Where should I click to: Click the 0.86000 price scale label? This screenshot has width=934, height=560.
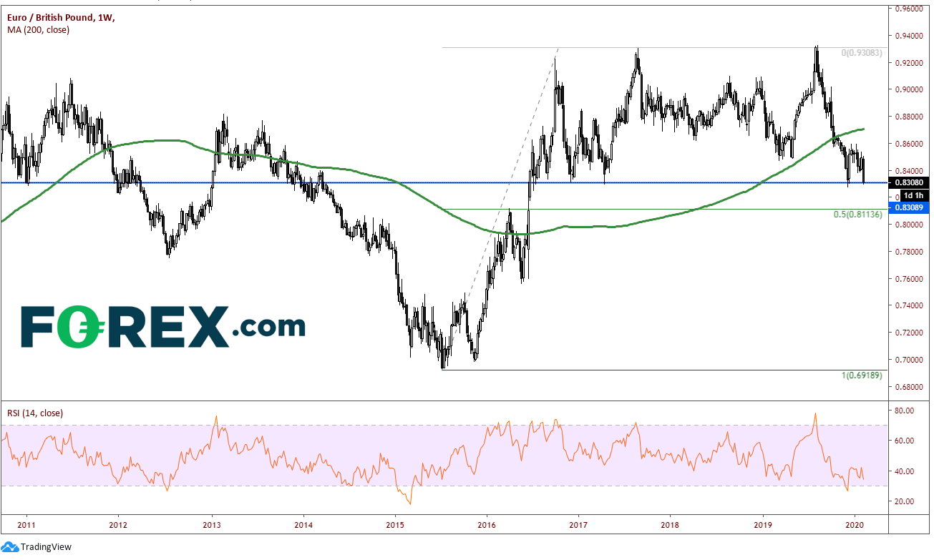[x=910, y=144]
